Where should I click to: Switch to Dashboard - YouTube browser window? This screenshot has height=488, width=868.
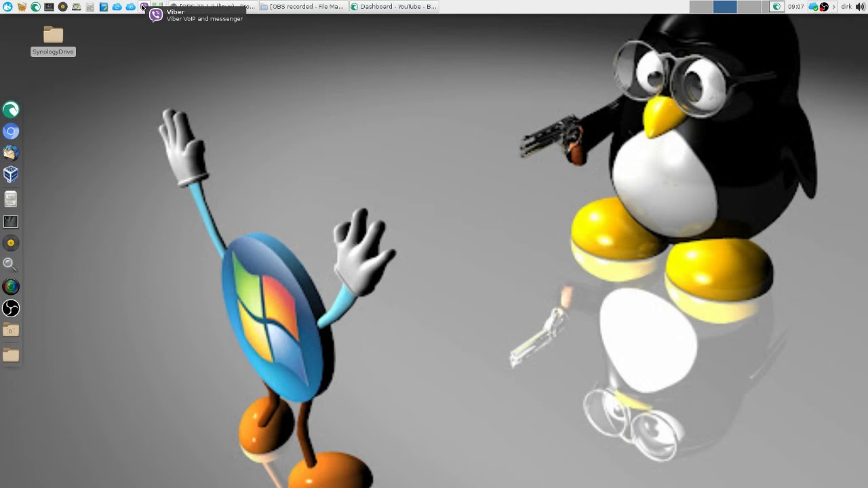pyautogui.click(x=393, y=7)
